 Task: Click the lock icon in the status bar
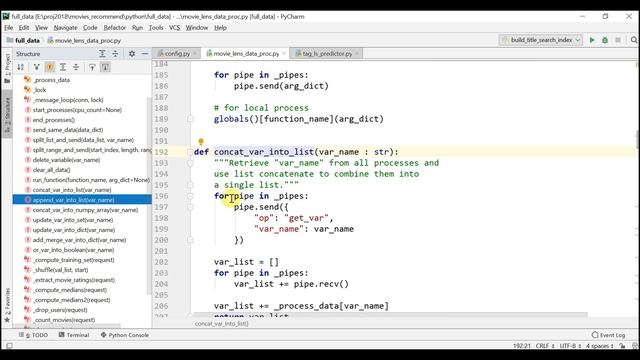pos(622,346)
